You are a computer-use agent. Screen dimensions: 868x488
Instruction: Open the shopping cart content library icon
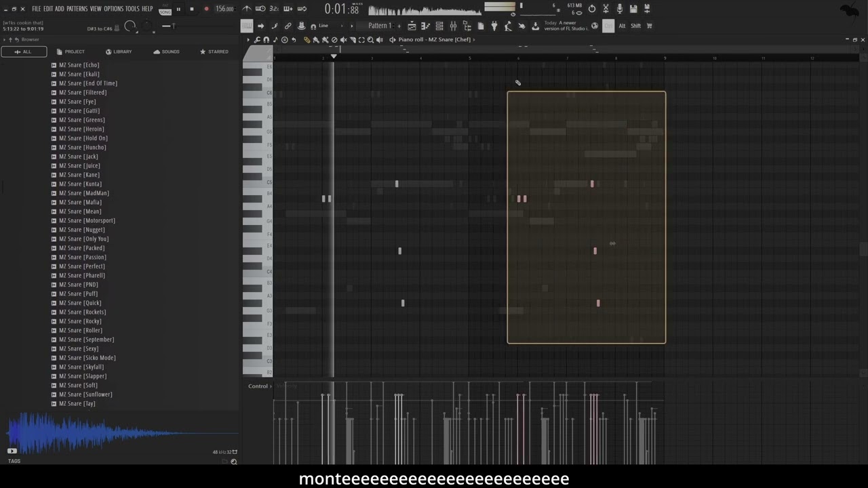[x=650, y=26]
